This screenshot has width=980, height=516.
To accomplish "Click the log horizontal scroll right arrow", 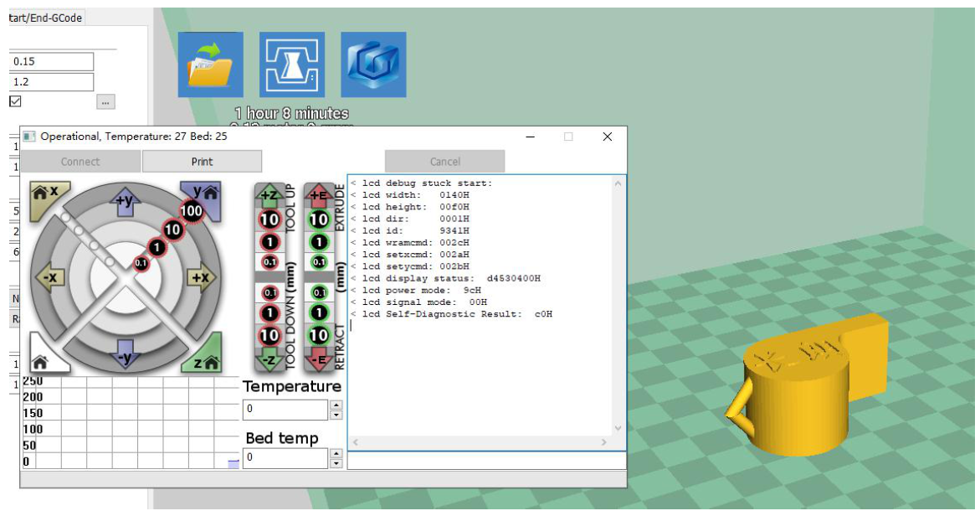I will click(x=603, y=441).
